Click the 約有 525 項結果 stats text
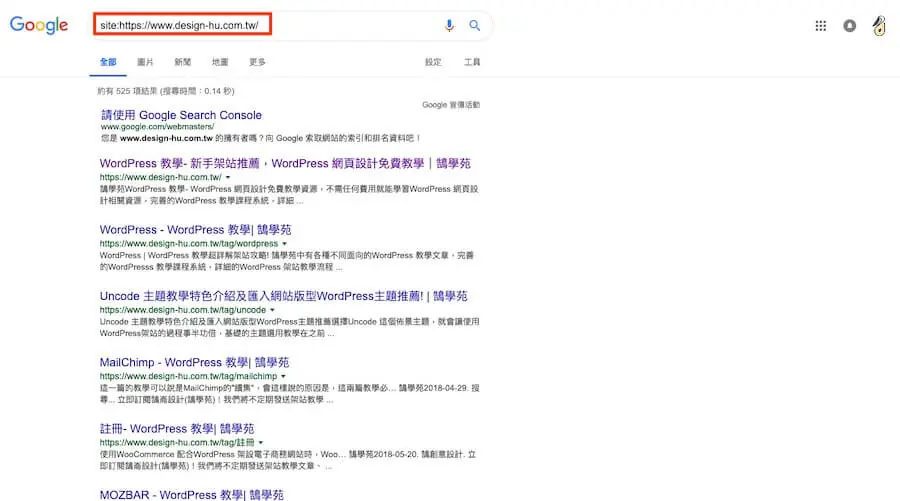The image size is (900, 501). click(166, 91)
